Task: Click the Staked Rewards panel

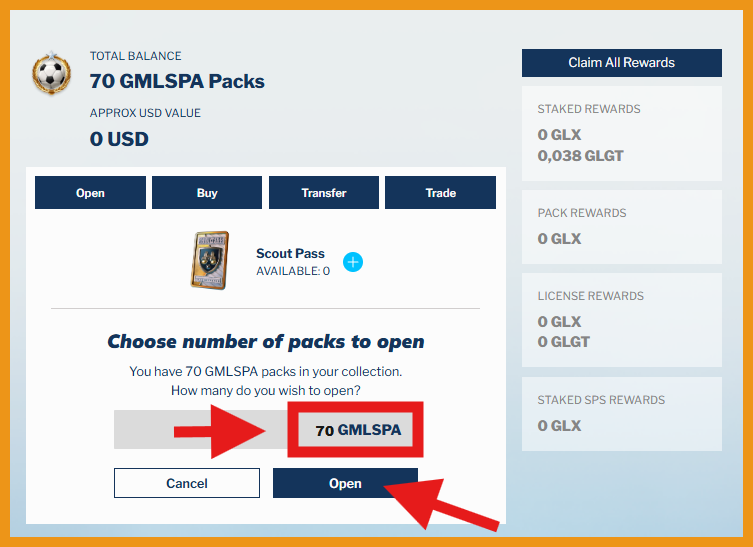Action: pyautogui.click(x=621, y=130)
